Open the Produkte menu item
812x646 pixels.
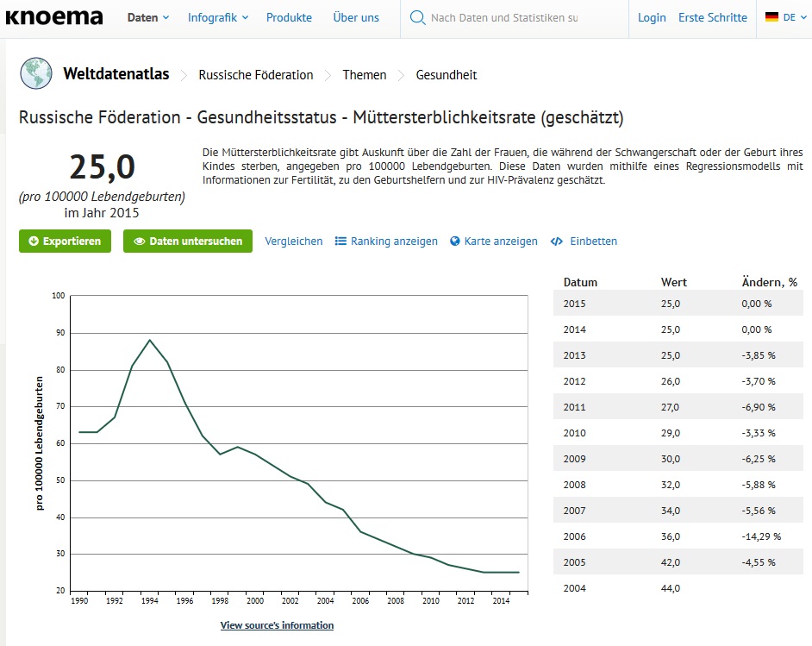(289, 17)
